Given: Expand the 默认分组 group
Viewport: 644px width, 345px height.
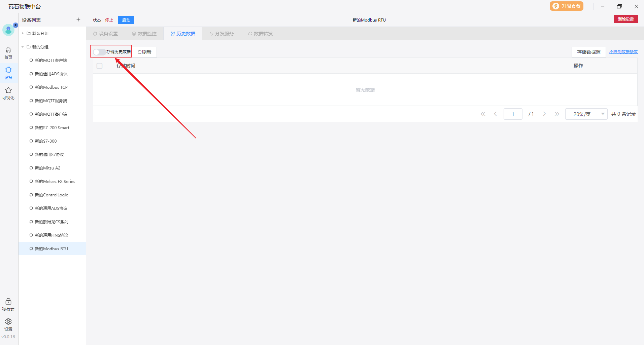Looking at the screenshot, I should pos(23,33).
